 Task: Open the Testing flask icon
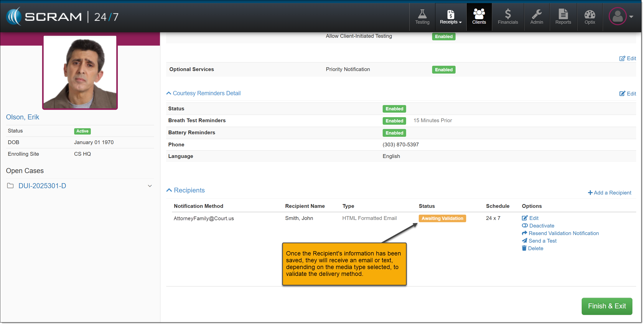point(422,14)
